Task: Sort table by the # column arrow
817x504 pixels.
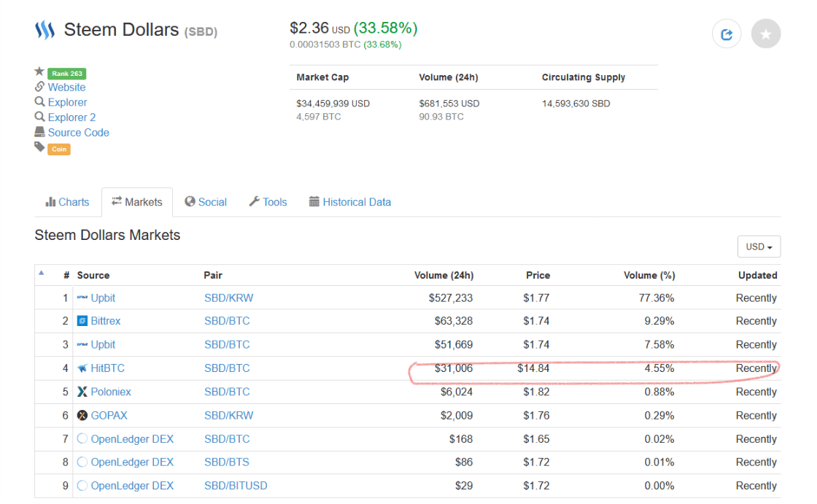Action: tap(42, 273)
